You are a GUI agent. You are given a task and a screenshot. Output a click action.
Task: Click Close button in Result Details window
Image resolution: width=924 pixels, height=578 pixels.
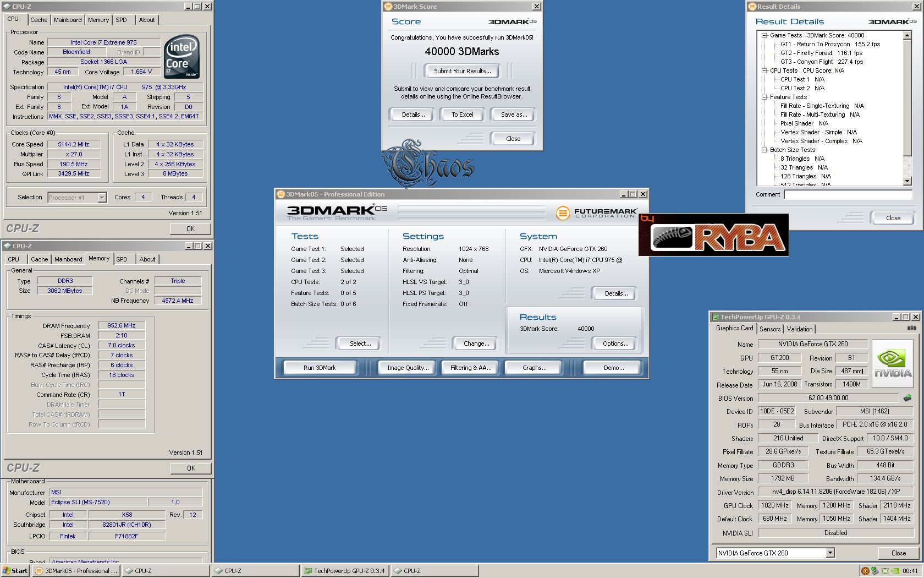pyautogui.click(x=893, y=218)
